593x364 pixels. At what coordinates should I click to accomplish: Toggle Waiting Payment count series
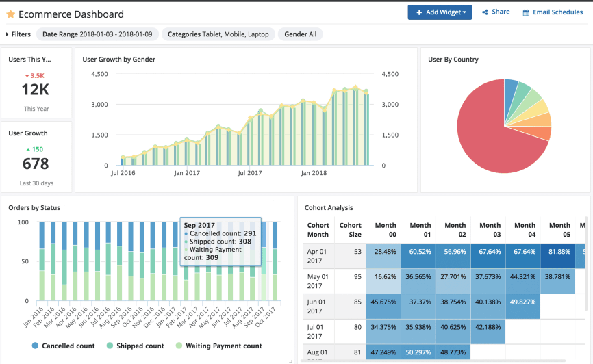(223, 346)
